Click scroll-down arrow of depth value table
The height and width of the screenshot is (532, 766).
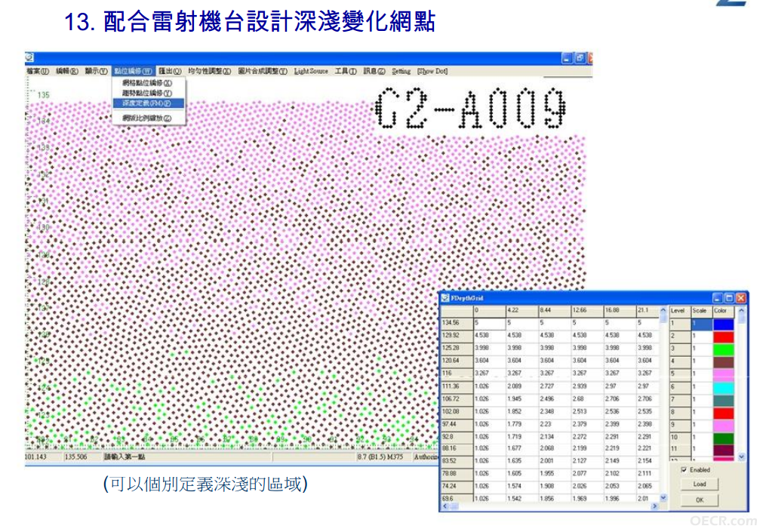[663, 498]
